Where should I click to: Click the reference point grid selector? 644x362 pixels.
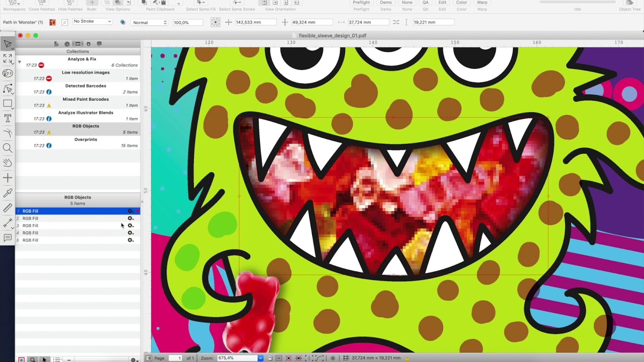[x=215, y=22]
